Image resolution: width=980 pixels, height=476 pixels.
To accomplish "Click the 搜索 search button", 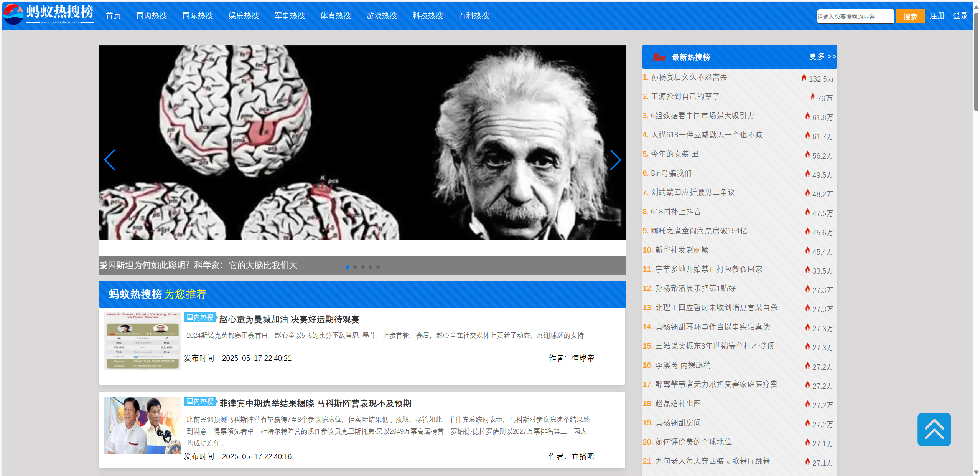I will 911,16.
